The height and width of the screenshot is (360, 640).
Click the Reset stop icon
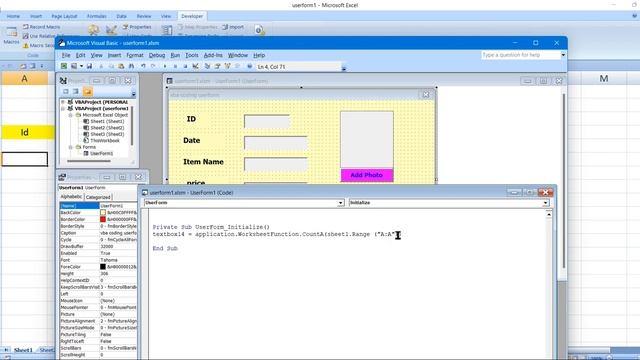(x=185, y=66)
